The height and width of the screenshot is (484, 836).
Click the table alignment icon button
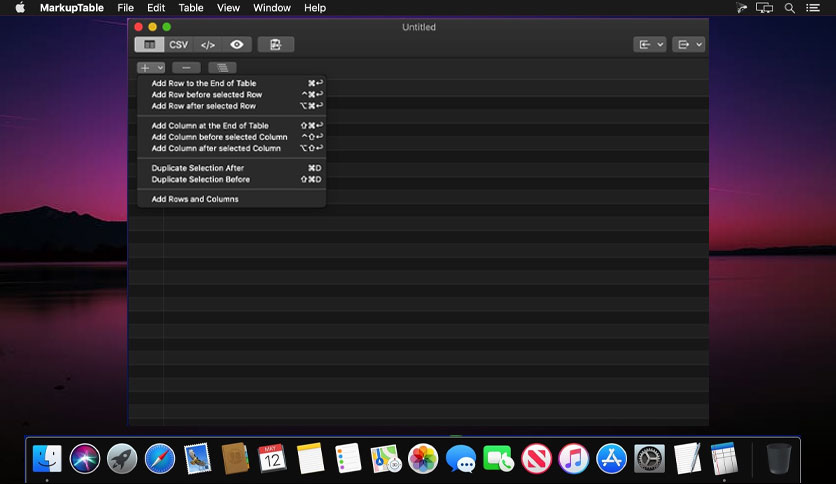222,68
